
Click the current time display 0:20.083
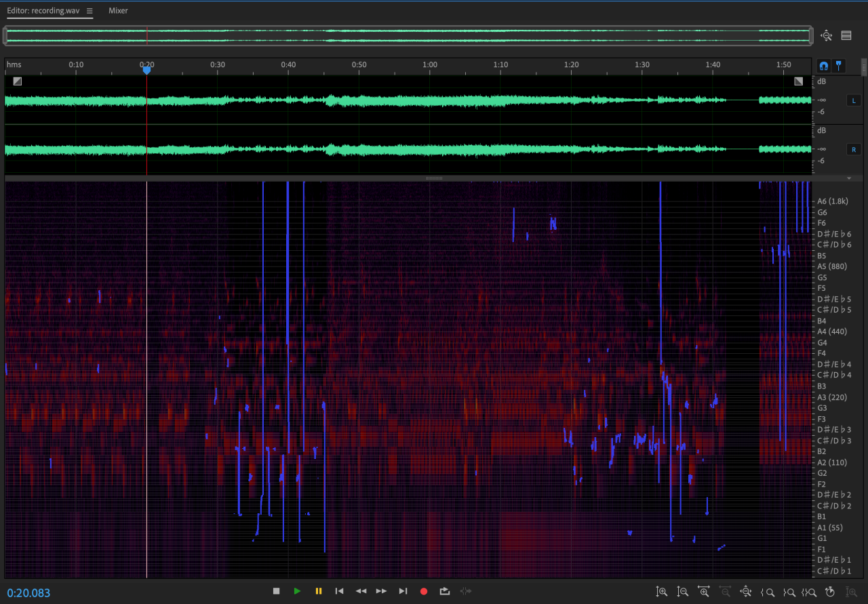click(28, 593)
